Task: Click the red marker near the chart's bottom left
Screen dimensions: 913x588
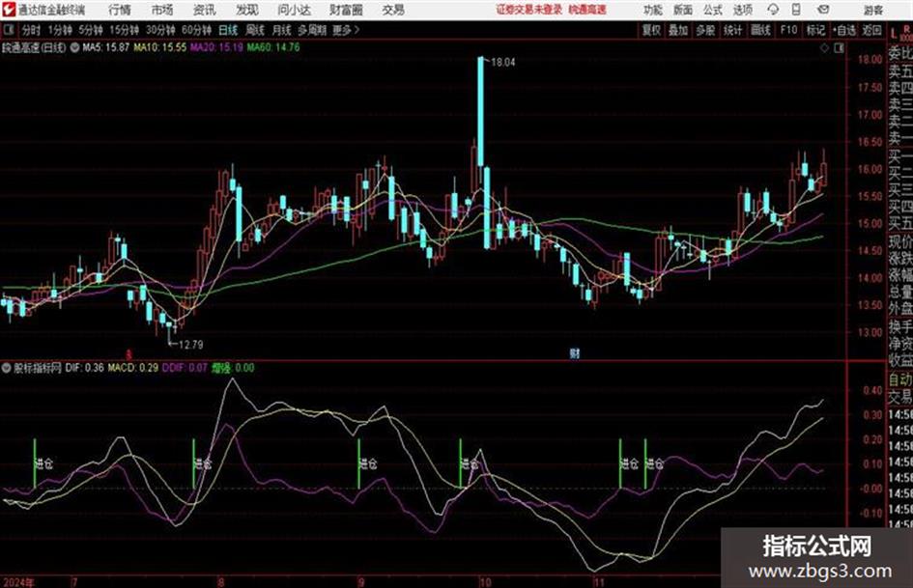Action: click(x=129, y=354)
